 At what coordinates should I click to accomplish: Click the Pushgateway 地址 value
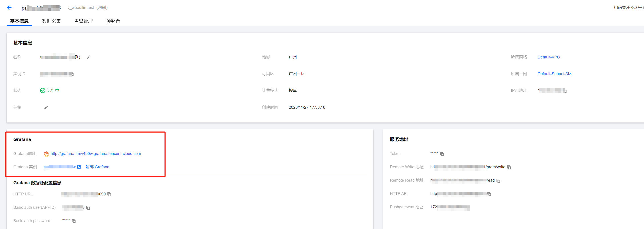pyautogui.click(x=450, y=207)
